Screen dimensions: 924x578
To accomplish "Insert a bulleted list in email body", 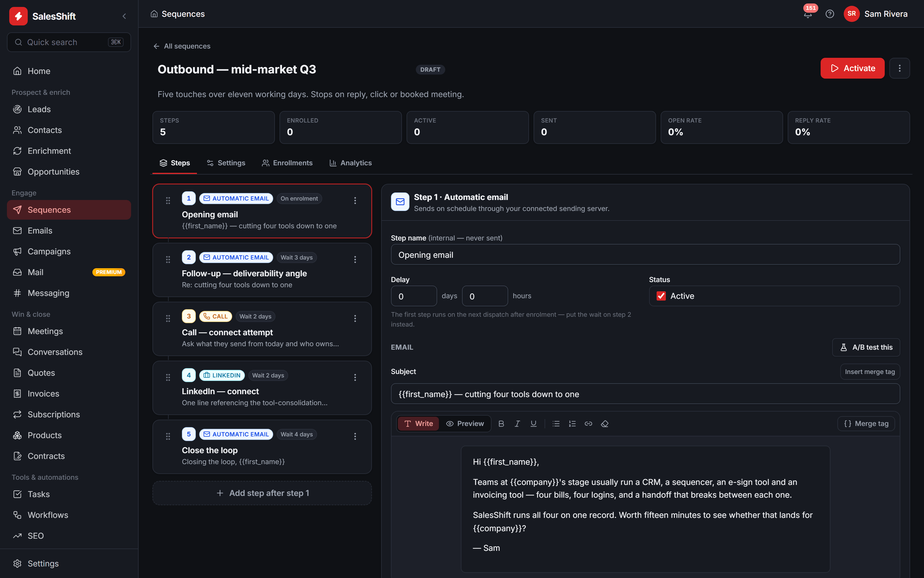I will [x=556, y=424].
